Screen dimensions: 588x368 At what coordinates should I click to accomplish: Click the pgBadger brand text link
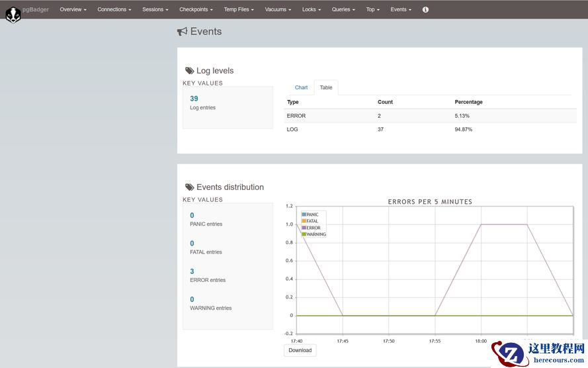click(x=36, y=10)
